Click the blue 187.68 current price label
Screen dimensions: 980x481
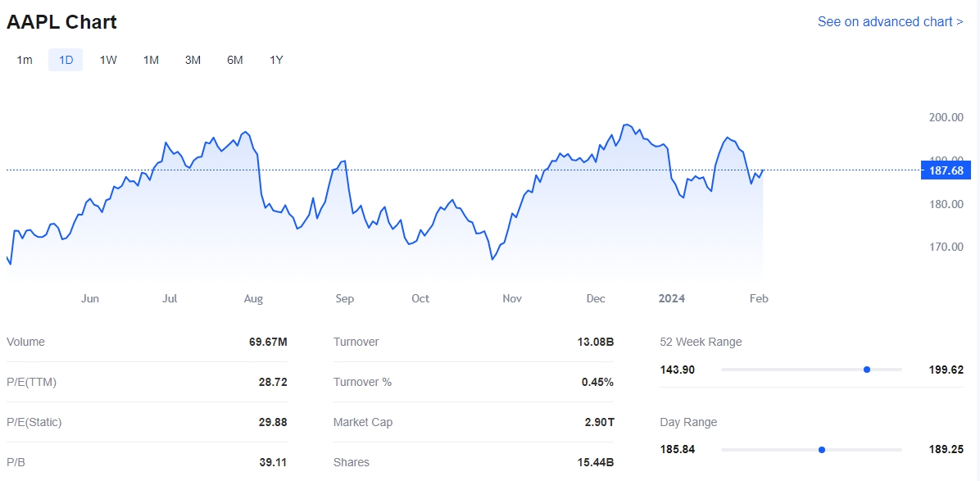click(946, 170)
